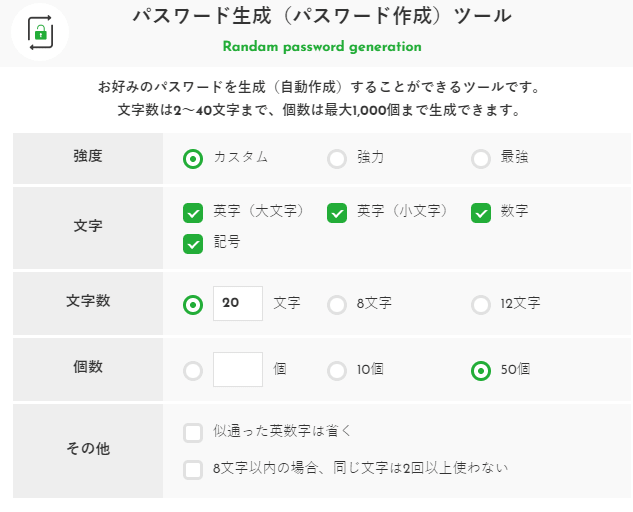Viewport: 633px width, 512px height.
Task: Select the 強力 strength option
Action: click(337, 158)
